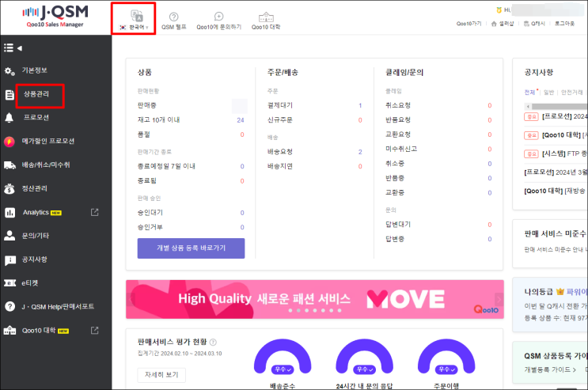The image size is (588, 390).
Task: Select the 전체 notice tab
Action: (x=529, y=93)
